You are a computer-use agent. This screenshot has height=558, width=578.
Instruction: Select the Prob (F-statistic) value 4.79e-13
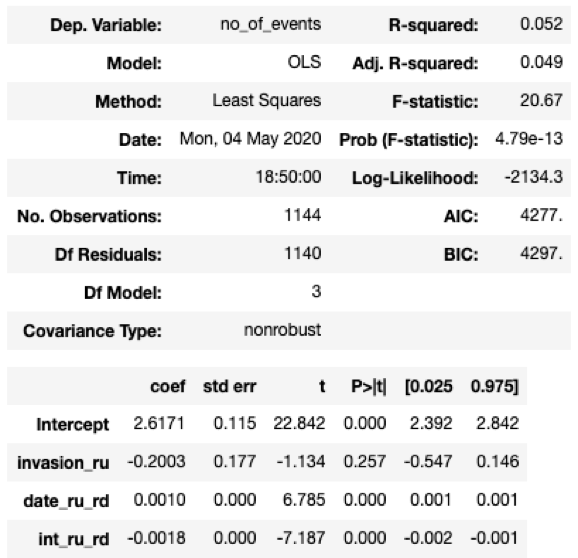(x=529, y=139)
